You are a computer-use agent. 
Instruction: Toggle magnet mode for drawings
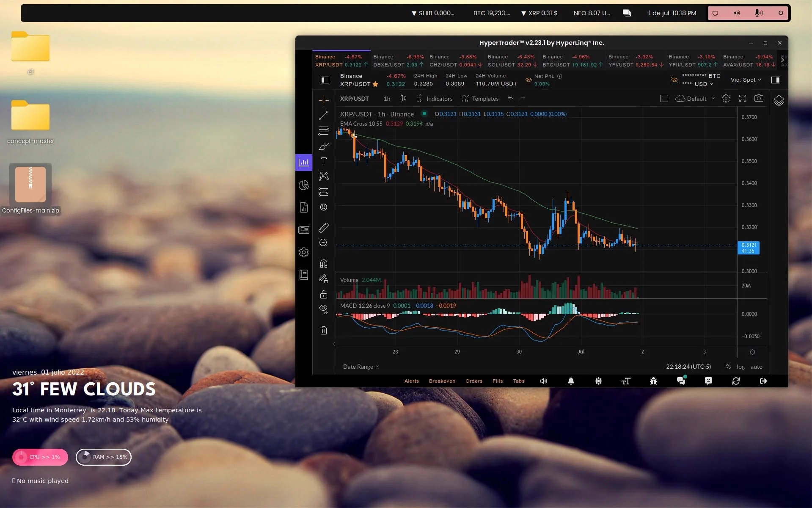tap(324, 264)
